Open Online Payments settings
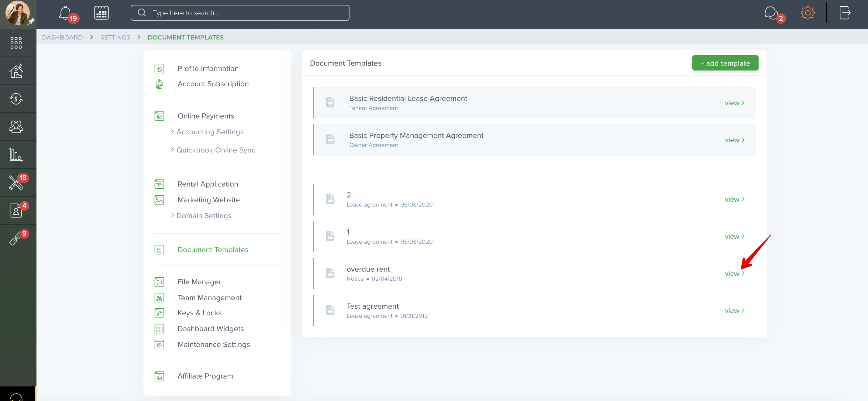Image resolution: width=868 pixels, height=401 pixels. (x=205, y=116)
